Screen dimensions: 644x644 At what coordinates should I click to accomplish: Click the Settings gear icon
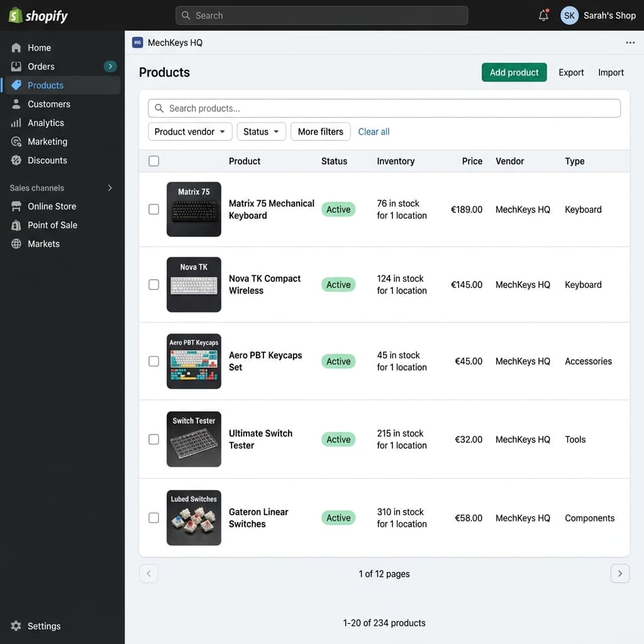16,626
